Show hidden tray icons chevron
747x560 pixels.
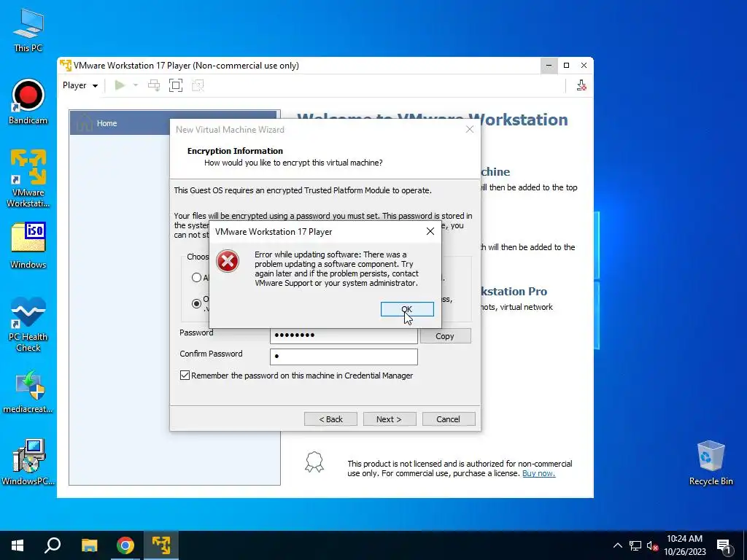point(617,545)
